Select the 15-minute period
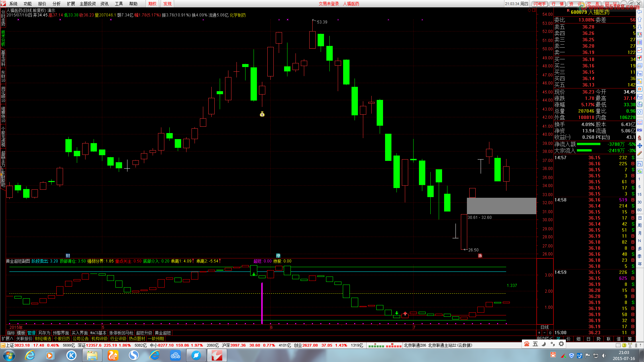 pyautogui.click(x=640, y=194)
